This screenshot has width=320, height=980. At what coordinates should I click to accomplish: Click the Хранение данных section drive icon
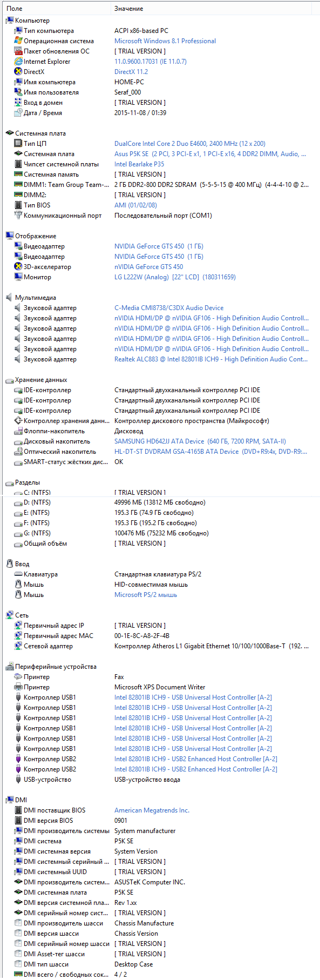(x=9, y=380)
